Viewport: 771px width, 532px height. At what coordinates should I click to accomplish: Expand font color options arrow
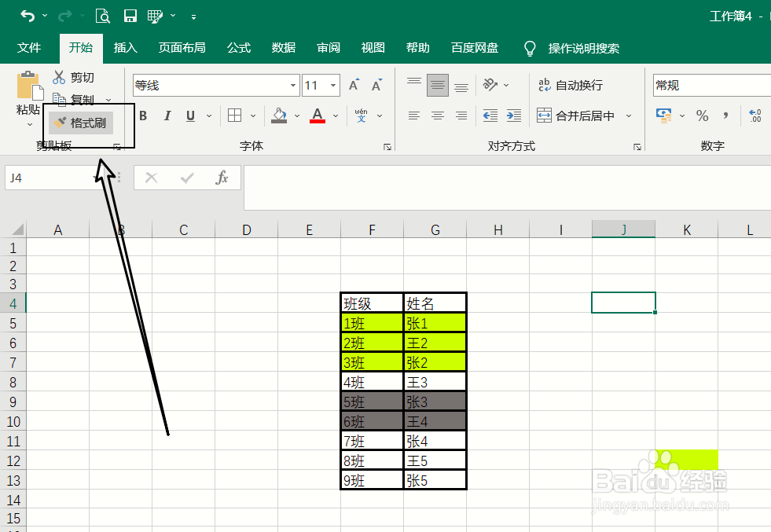[336, 116]
